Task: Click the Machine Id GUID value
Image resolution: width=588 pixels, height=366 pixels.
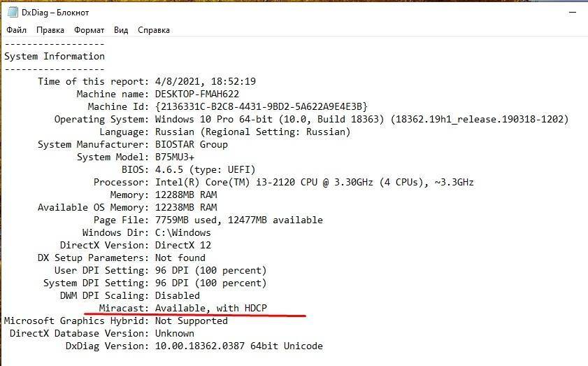Action: click(261, 106)
